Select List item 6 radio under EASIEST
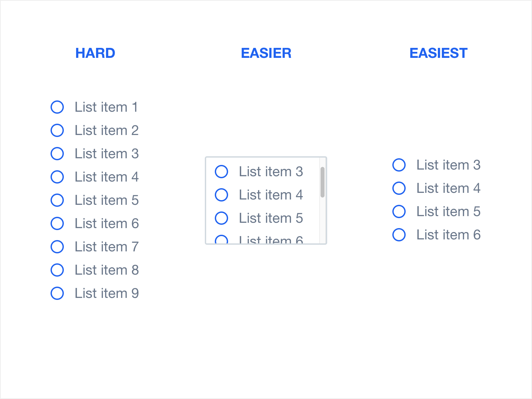Viewport: 532px width, 399px height. point(399,235)
